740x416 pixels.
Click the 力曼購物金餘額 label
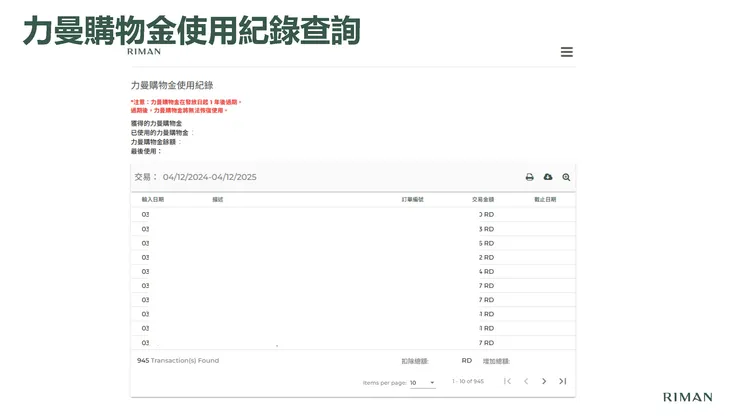[153, 142]
